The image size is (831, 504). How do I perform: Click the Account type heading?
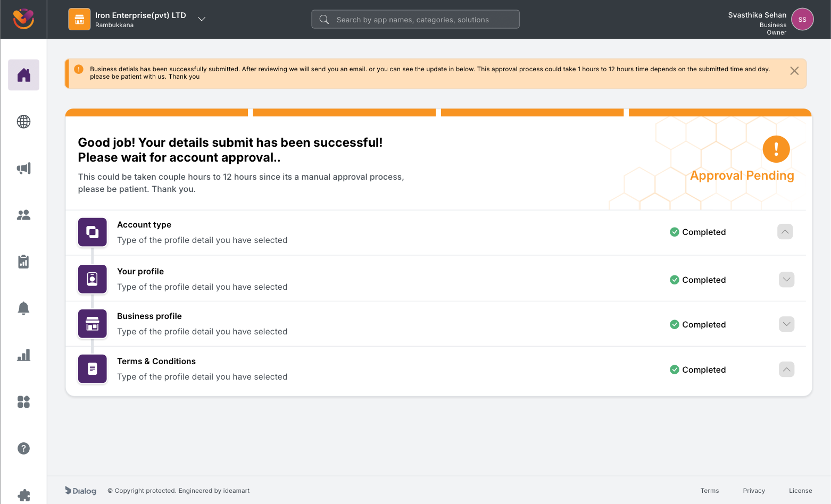point(144,225)
